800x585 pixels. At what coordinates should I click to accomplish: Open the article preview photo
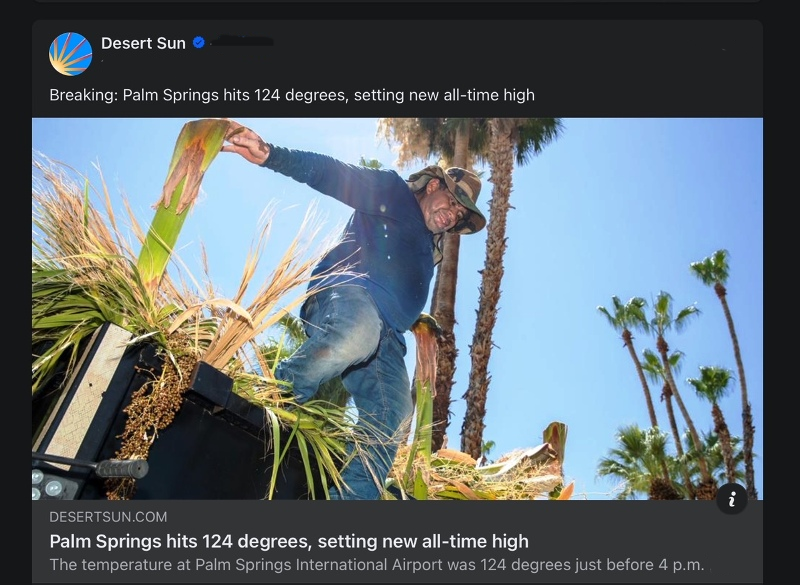coord(398,310)
